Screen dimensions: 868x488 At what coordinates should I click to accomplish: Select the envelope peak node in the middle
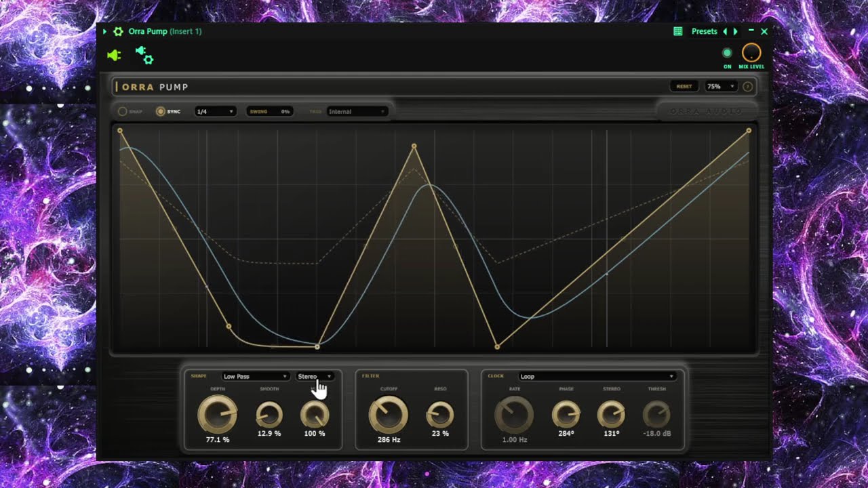tap(414, 146)
